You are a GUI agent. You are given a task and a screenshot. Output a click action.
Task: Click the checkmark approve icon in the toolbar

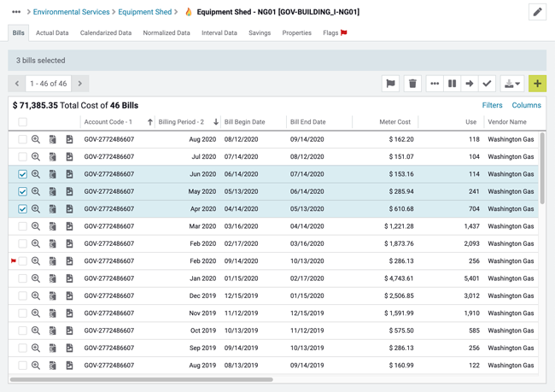point(487,84)
